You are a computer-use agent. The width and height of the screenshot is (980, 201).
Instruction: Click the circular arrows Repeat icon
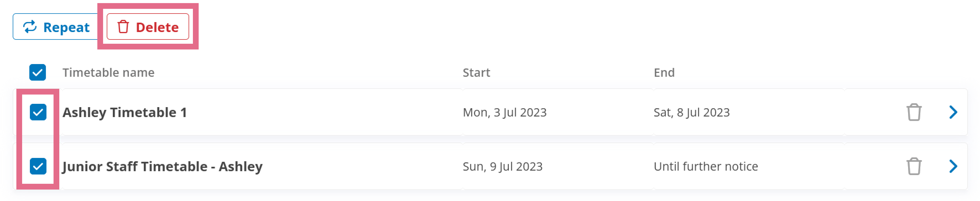click(30, 27)
